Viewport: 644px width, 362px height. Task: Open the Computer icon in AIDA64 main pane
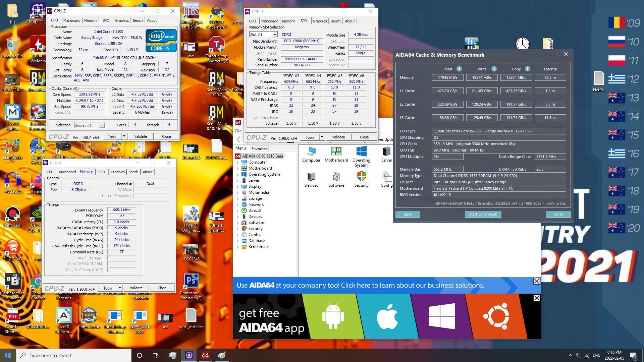pyautogui.click(x=311, y=154)
